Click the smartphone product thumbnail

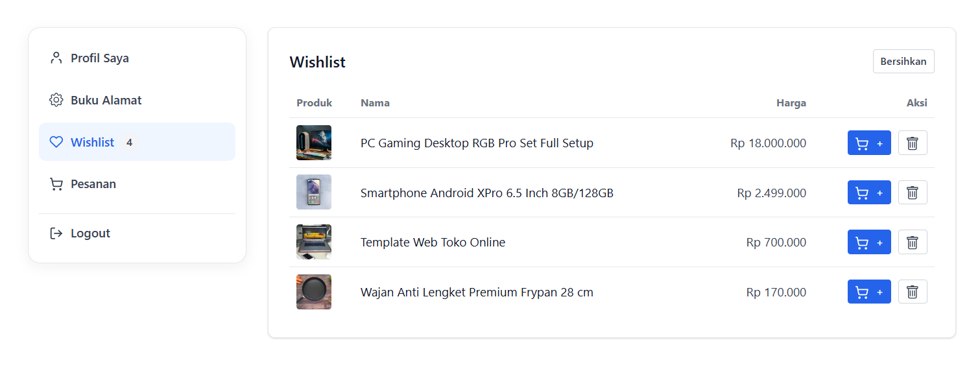point(314,192)
